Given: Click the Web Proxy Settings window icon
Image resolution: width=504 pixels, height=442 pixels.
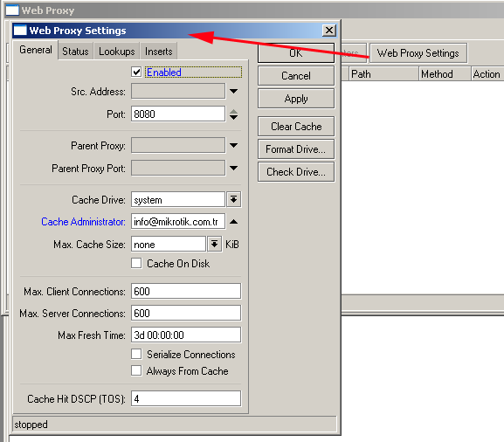Looking at the screenshot, I should tap(20, 31).
